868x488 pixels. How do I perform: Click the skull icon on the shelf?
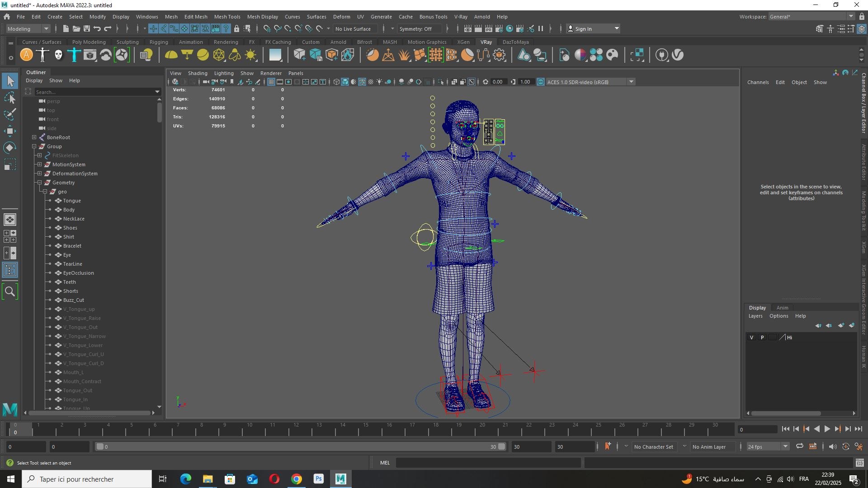pos(58,55)
